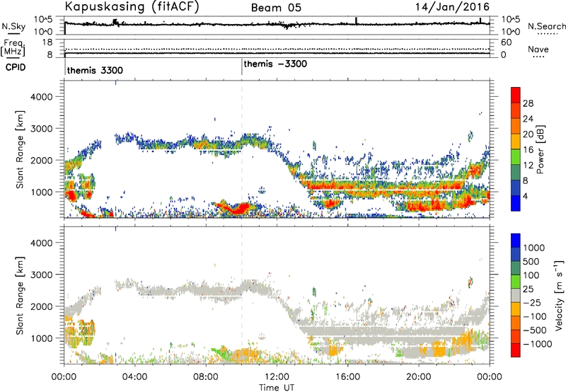This screenshot has height=392, width=566.
Task: Select the '16:00' time tick label
Action: tap(347, 377)
